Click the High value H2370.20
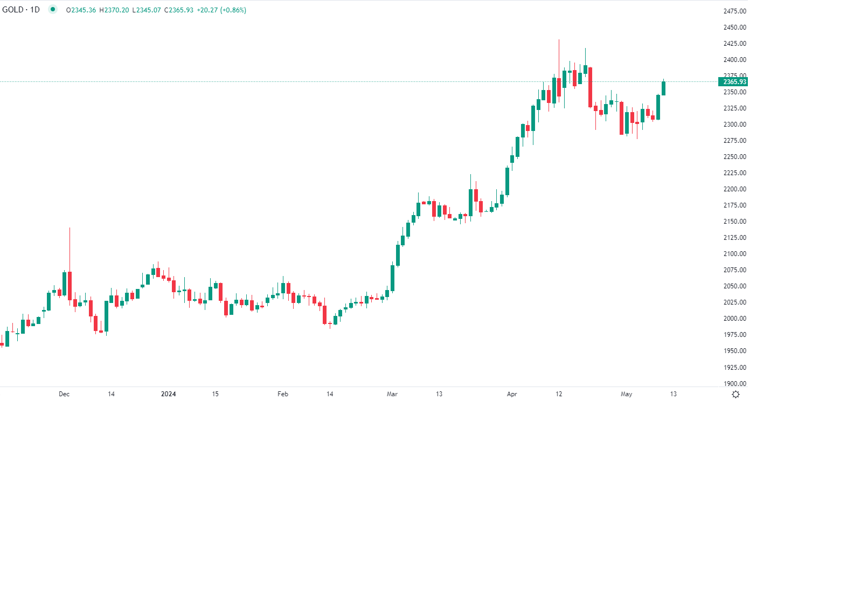This screenshot has width=868, height=593. point(114,10)
